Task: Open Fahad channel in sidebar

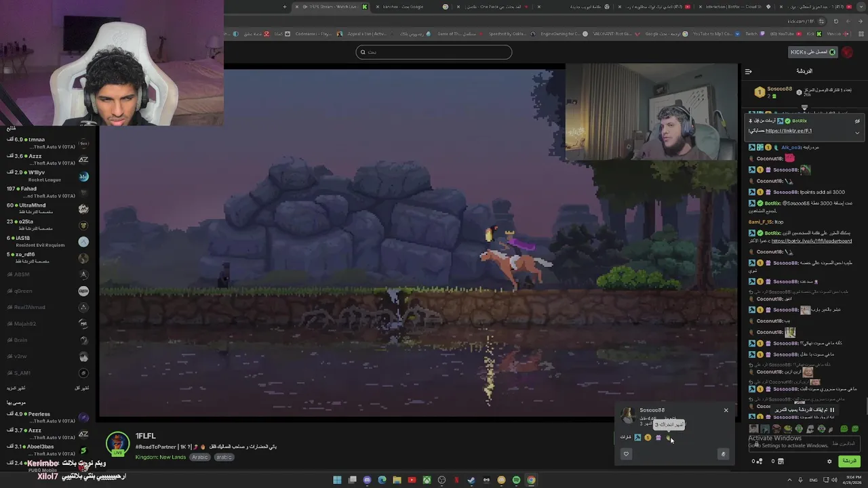Action: click(x=47, y=192)
